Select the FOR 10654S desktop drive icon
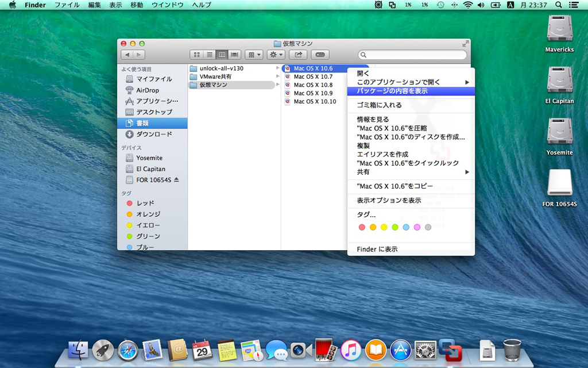This screenshot has height=368, width=588. (559, 183)
